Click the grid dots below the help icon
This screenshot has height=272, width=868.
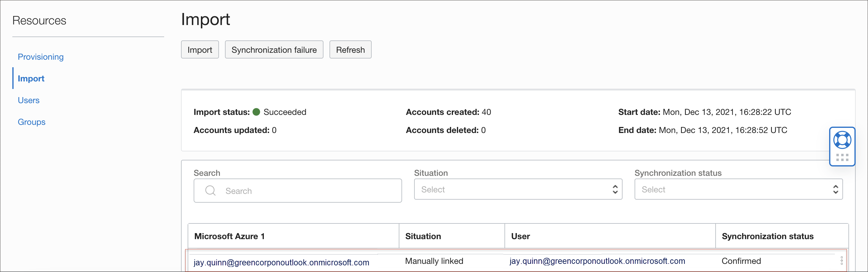click(x=842, y=158)
